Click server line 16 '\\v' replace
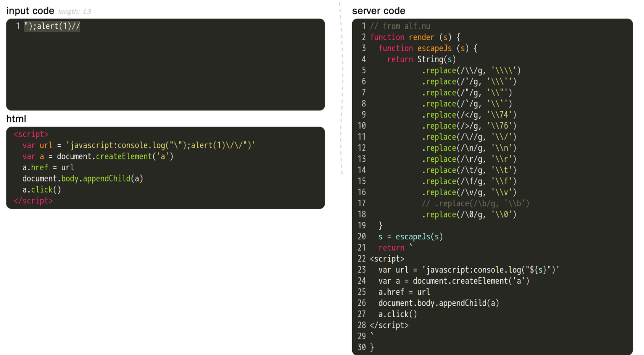 [469, 193]
